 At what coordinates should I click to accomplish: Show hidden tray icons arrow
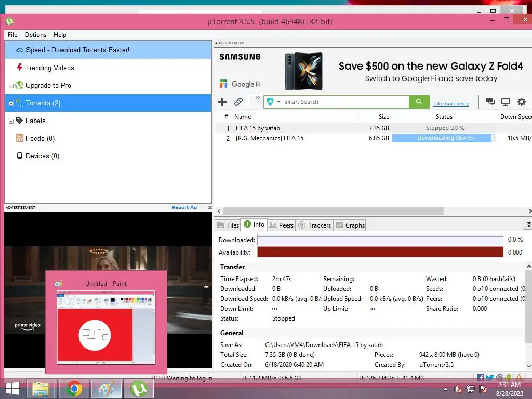click(x=445, y=390)
